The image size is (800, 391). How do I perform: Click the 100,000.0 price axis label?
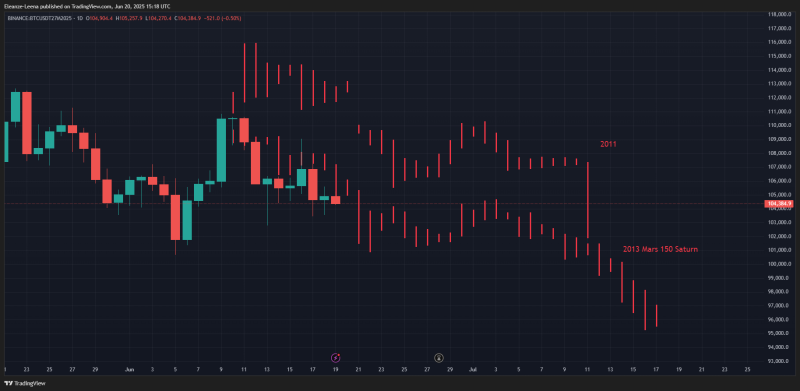(x=781, y=264)
